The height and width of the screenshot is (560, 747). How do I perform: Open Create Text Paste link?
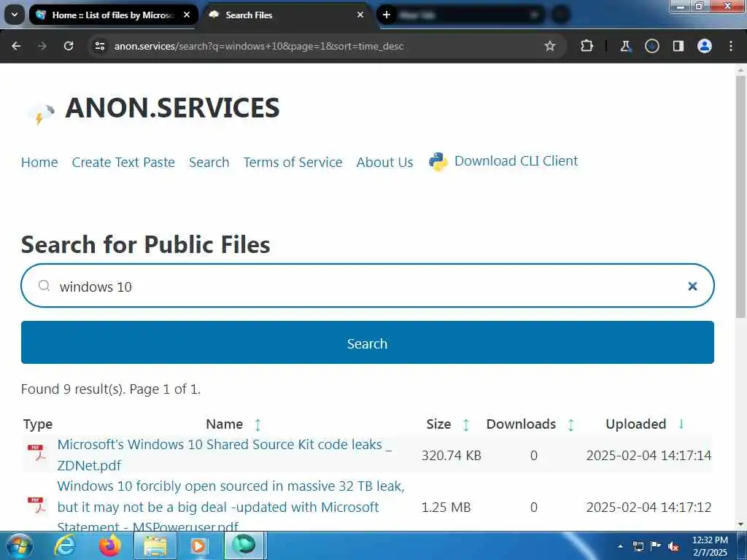click(123, 163)
